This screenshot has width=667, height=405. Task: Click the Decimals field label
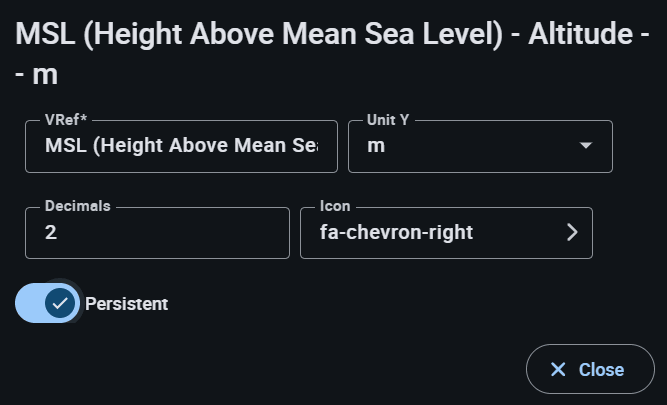point(78,206)
